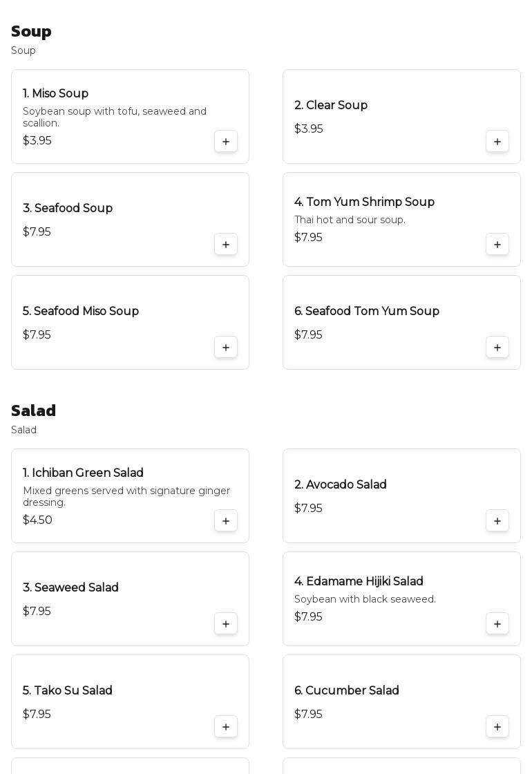Add Cucumber Salad to cart
532x774 pixels.
497,727
